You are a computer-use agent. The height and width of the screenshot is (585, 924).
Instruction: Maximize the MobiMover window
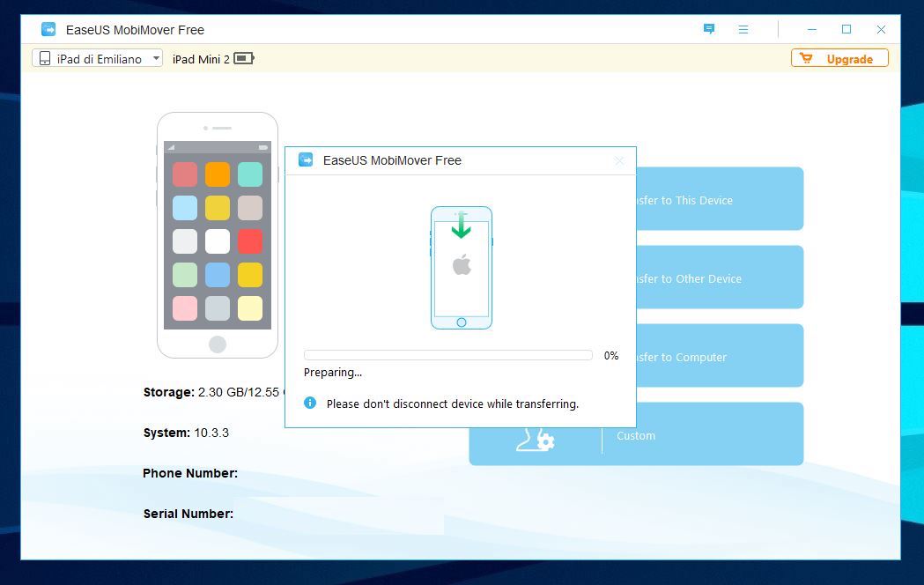click(x=846, y=29)
